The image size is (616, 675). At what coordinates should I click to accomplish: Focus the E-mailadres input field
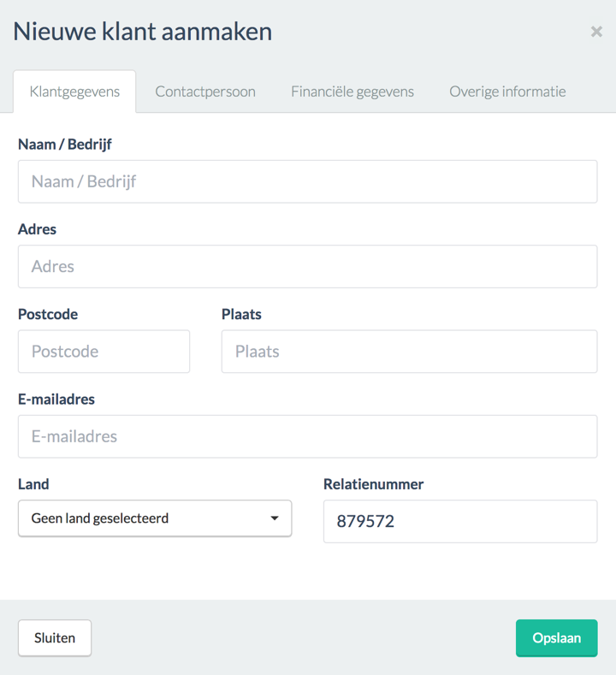coord(307,436)
